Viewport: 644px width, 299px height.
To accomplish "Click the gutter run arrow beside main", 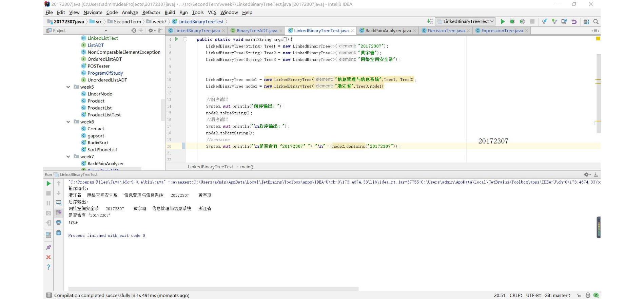I will tap(176, 39).
